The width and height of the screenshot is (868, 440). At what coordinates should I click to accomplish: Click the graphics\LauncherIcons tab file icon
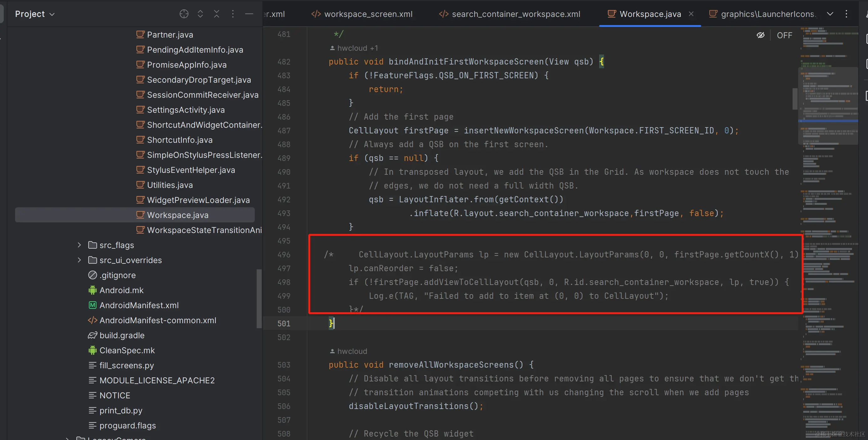click(713, 13)
